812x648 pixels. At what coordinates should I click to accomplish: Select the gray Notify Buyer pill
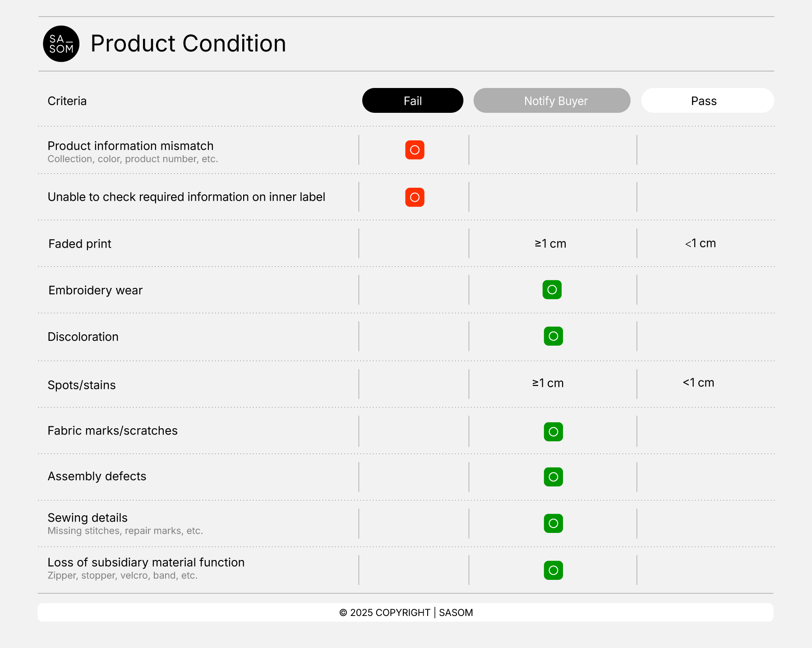[x=551, y=101]
